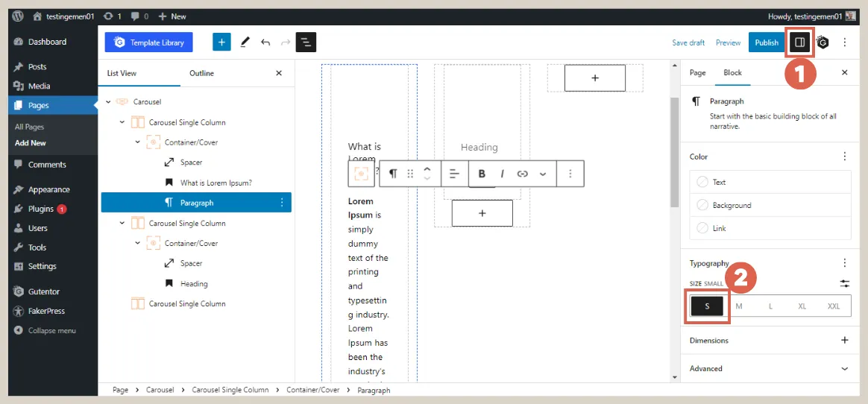This screenshot has height=404, width=868.
Task: Switch to the Page settings tab
Action: pyautogui.click(x=697, y=73)
